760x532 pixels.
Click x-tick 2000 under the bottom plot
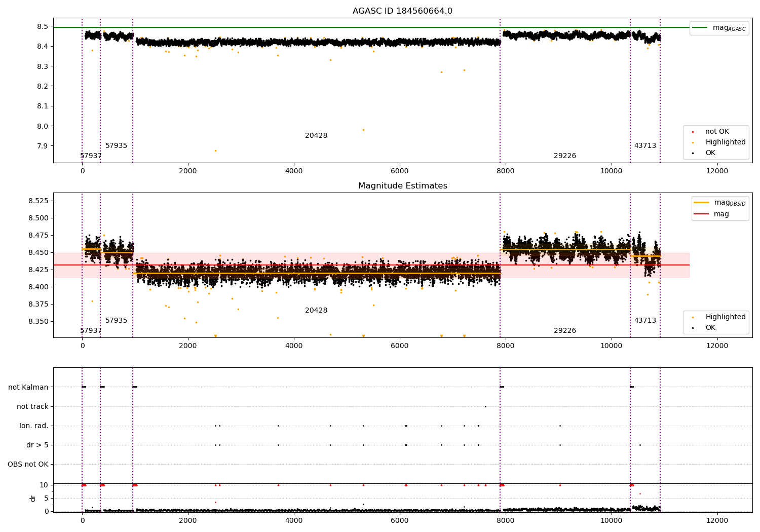coord(188,520)
